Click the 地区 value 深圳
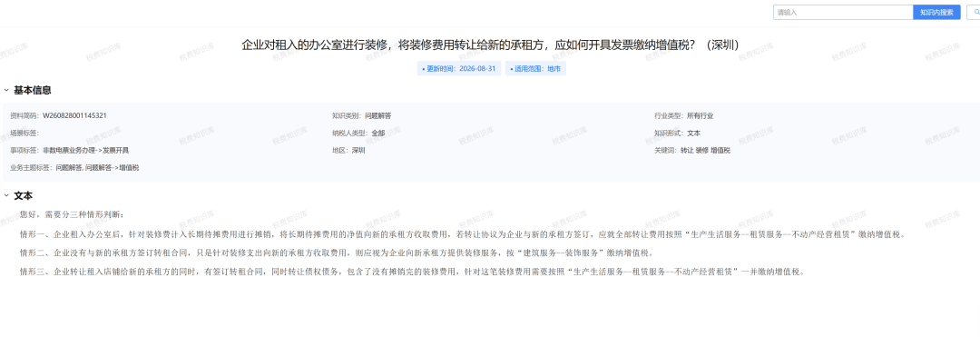This screenshot has width=980, height=337. [x=358, y=151]
